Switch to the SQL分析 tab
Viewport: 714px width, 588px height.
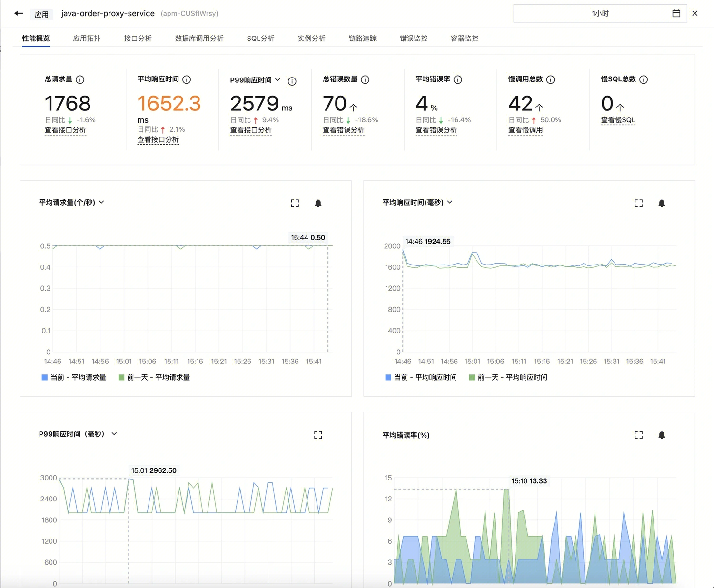point(260,39)
